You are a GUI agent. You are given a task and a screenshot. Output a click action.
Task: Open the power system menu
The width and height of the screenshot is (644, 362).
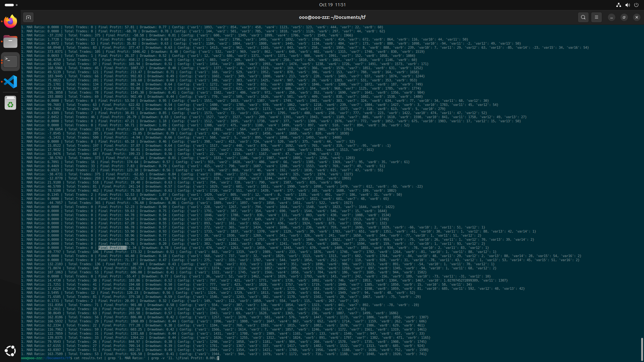click(636, 5)
